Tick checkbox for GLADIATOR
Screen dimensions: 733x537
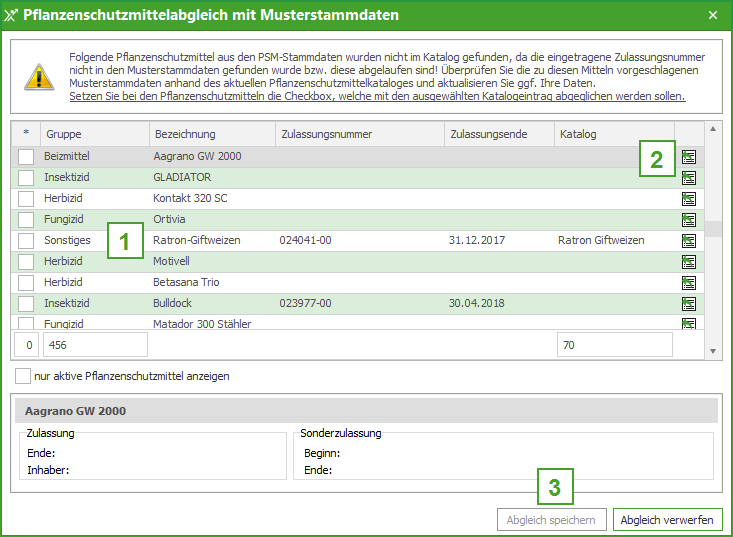26,178
